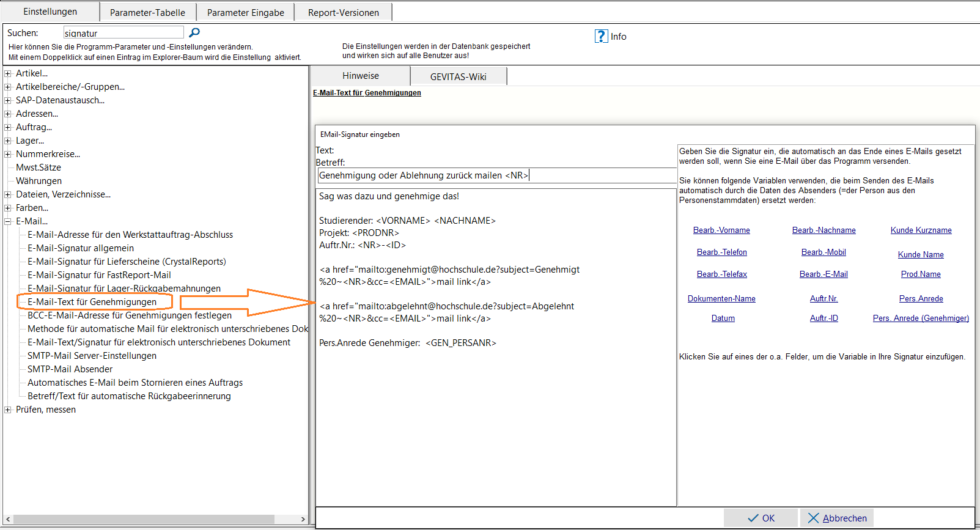The image size is (980, 530).
Task: Click the tree's horizontal scrollbar right arrow
Action: pyautogui.click(x=303, y=519)
